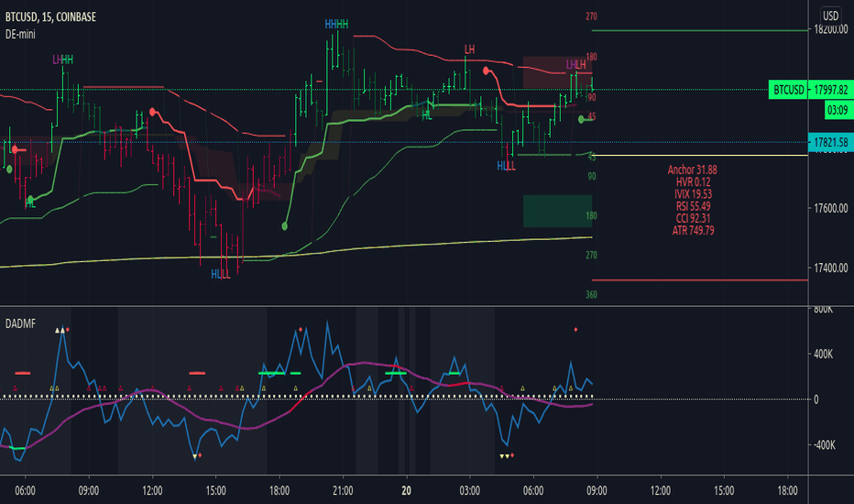Screen dimensions: 854x504
Task: Click the RSI 55.49 readout
Action: coord(693,206)
